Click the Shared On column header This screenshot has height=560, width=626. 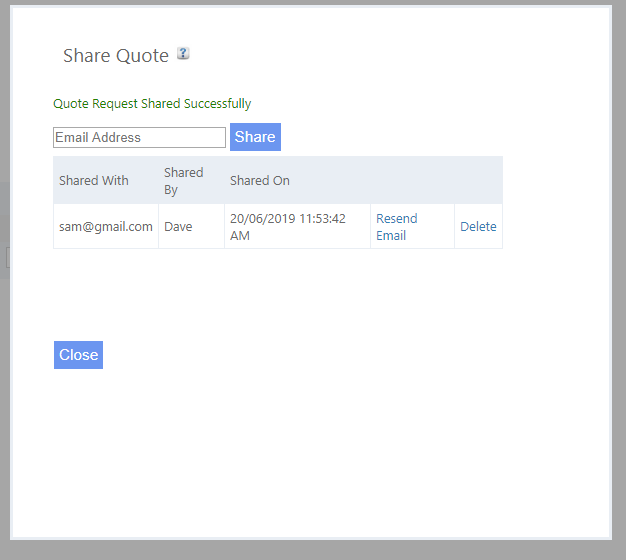tap(260, 181)
